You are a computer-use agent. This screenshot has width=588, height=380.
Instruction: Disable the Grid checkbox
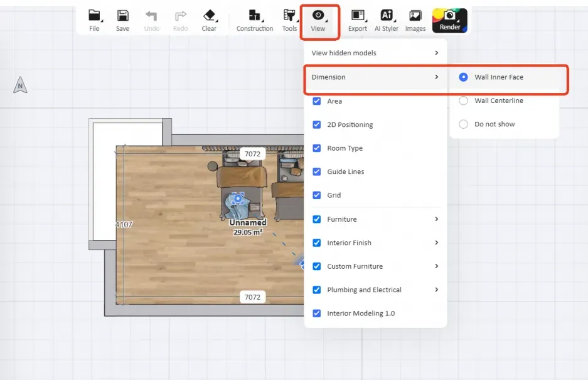[317, 195]
